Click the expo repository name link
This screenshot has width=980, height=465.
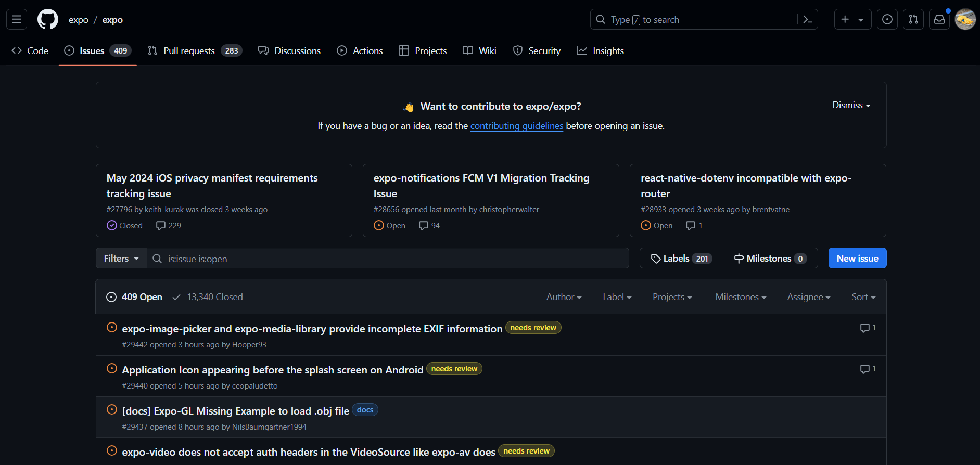point(112,20)
